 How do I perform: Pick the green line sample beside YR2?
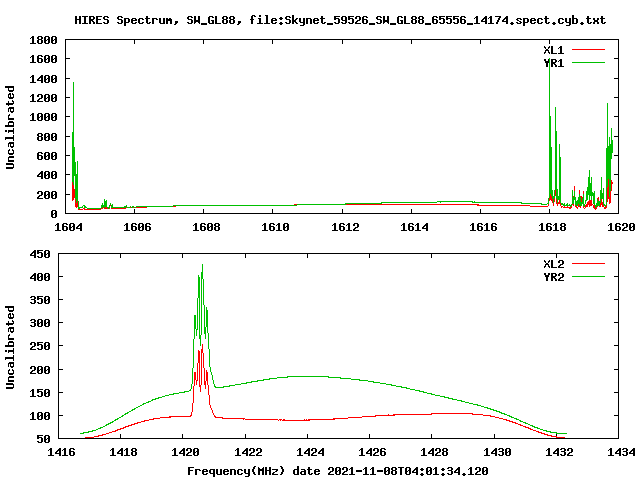click(589, 276)
